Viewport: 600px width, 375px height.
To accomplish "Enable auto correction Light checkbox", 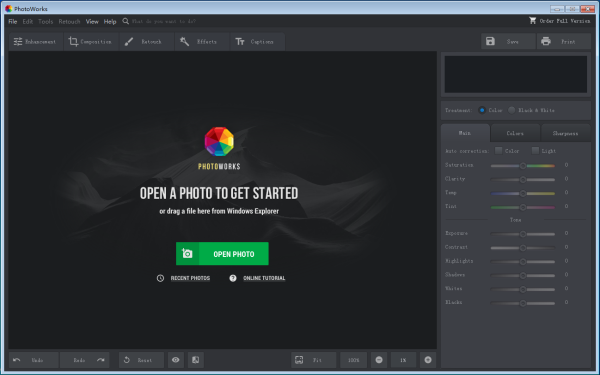I will pos(535,151).
